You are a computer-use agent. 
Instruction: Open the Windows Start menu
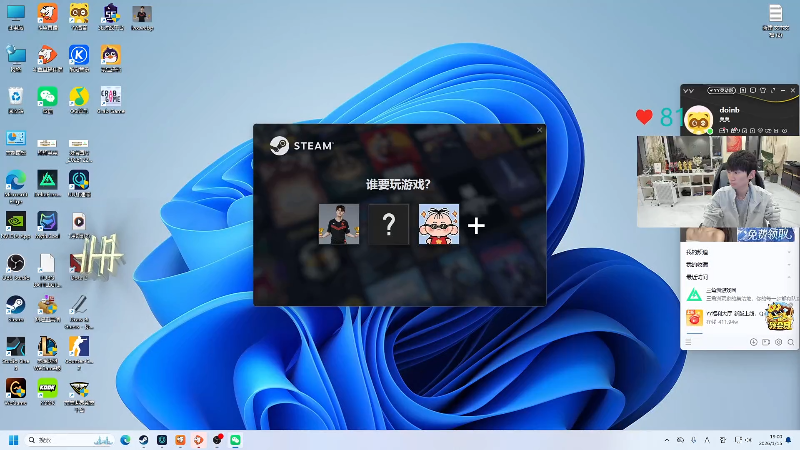pyautogui.click(x=14, y=440)
